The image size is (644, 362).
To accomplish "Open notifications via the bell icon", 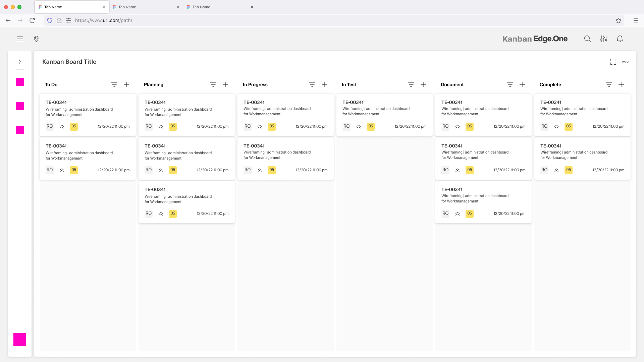I will tap(620, 39).
